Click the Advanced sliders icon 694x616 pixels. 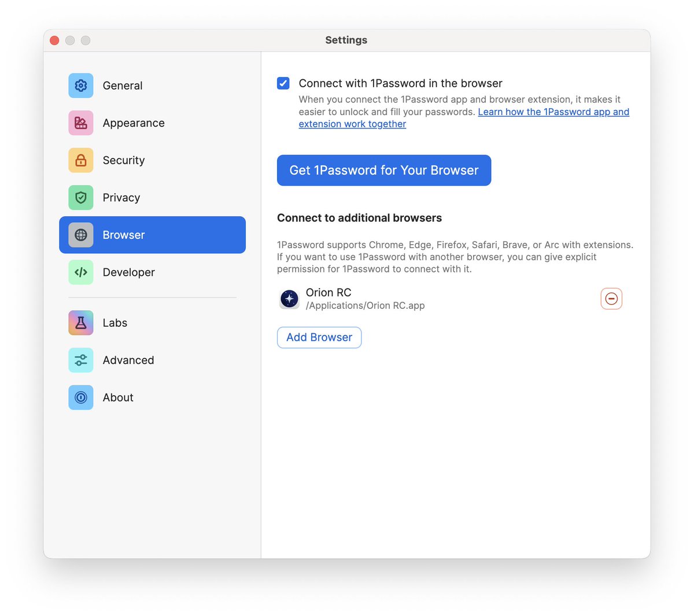point(81,360)
